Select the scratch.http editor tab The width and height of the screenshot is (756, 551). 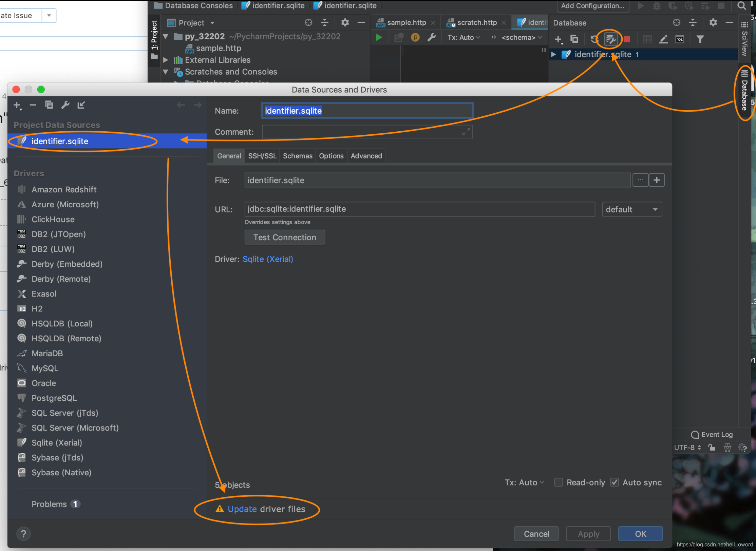click(477, 23)
